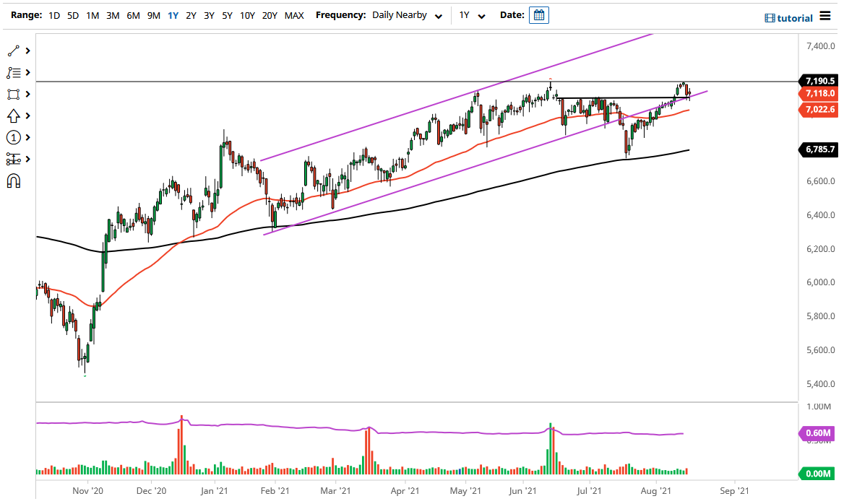Expand the arrow tool options chevron
This screenshot has width=844, height=504.
coord(29,116)
